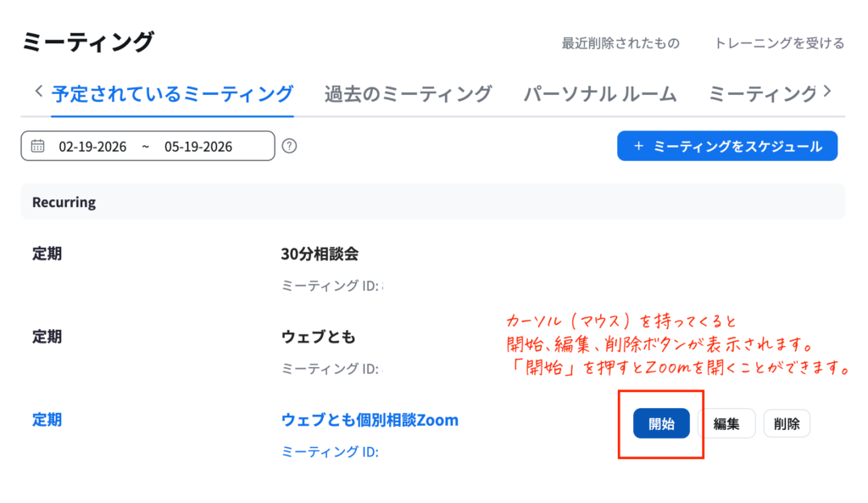Click the 削除 button
Screen dimensions: 868x503
(x=787, y=424)
